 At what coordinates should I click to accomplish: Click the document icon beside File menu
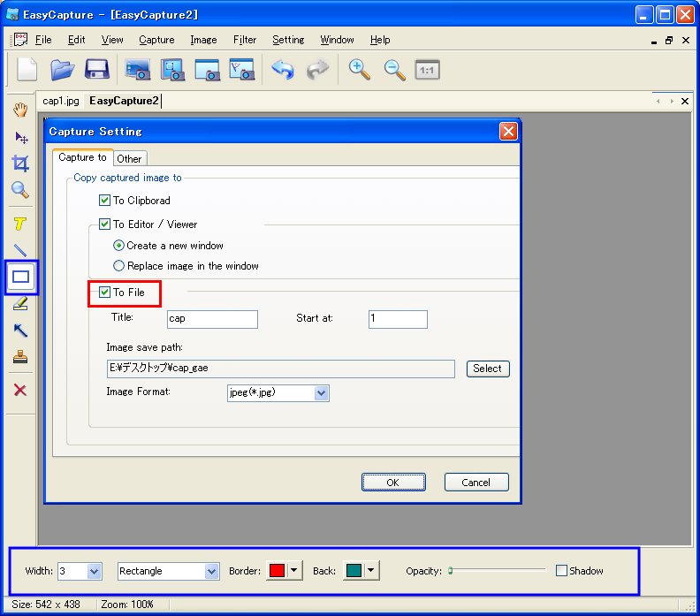pos(20,39)
